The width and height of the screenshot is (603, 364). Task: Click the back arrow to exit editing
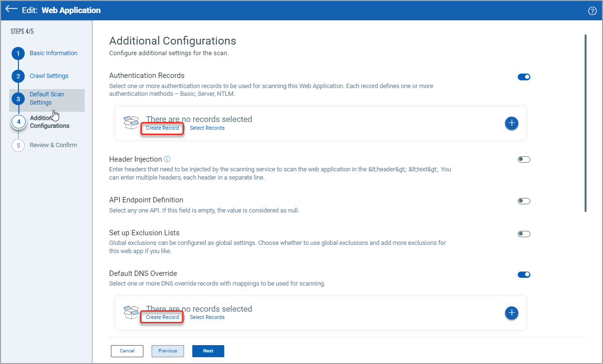point(11,10)
